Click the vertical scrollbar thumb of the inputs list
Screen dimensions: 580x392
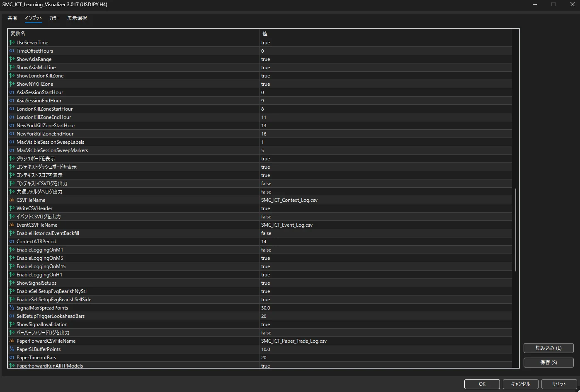[516, 230]
